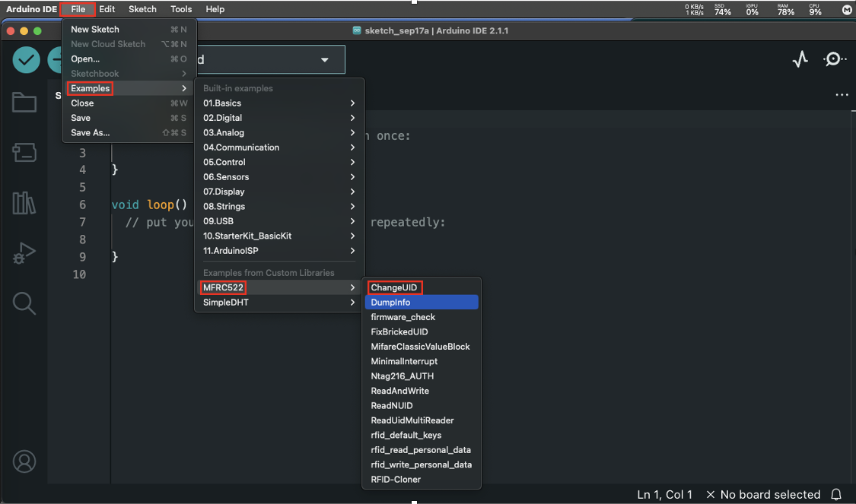Click line number 10 in editor gutter

click(80, 274)
